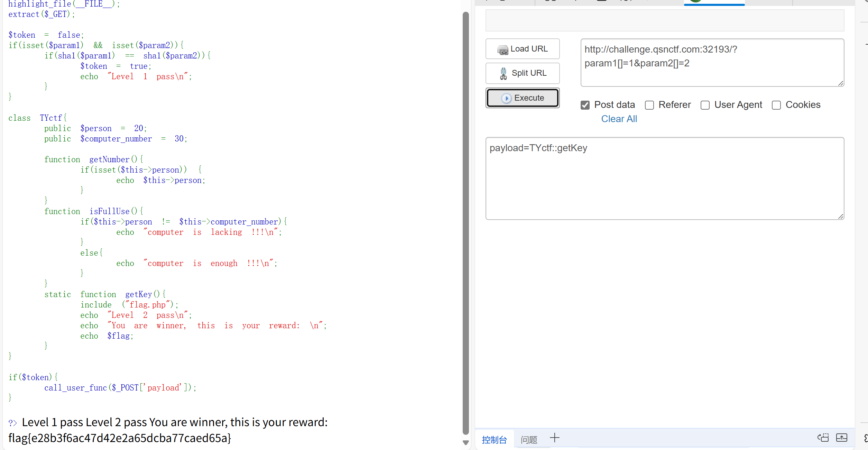The width and height of the screenshot is (868, 450).
Task: Enable the User Agent checkbox
Action: pos(705,105)
